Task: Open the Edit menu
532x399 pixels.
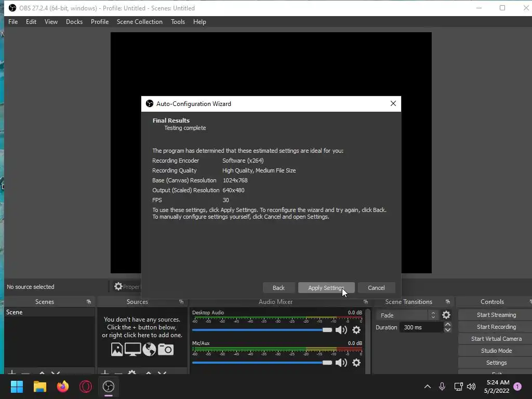Action: click(x=31, y=22)
